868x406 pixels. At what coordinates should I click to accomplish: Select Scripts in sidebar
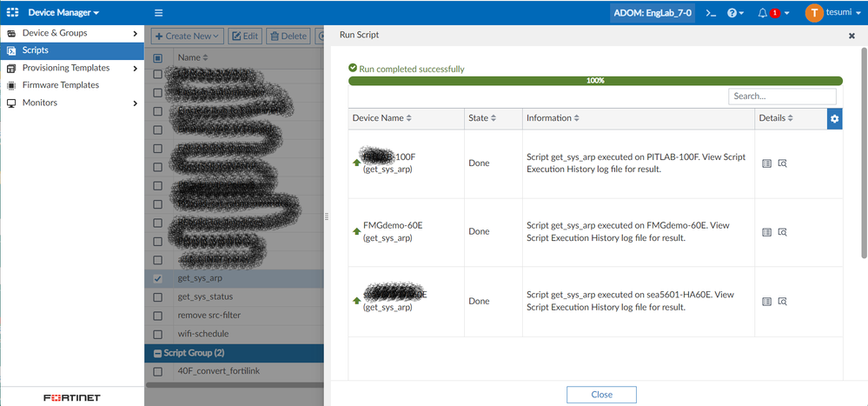[72, 50]
